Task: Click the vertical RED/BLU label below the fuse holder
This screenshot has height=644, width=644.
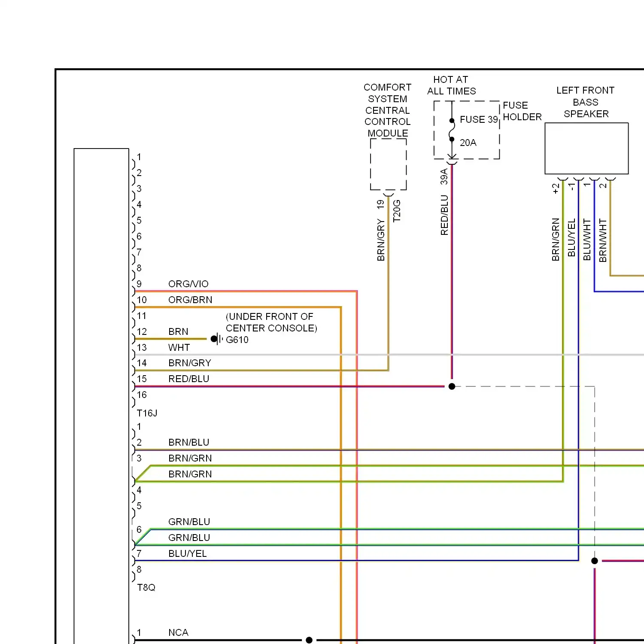Action: coord(444,215)
